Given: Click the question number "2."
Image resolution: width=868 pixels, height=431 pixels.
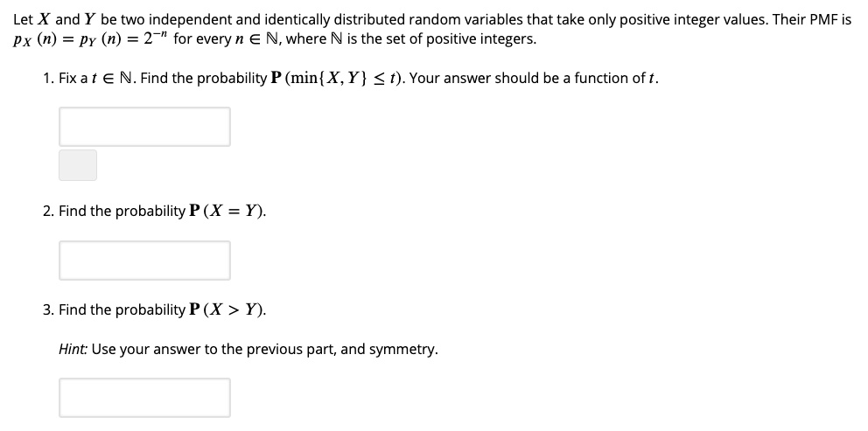Looking at the screenshot, I should 49,212.
